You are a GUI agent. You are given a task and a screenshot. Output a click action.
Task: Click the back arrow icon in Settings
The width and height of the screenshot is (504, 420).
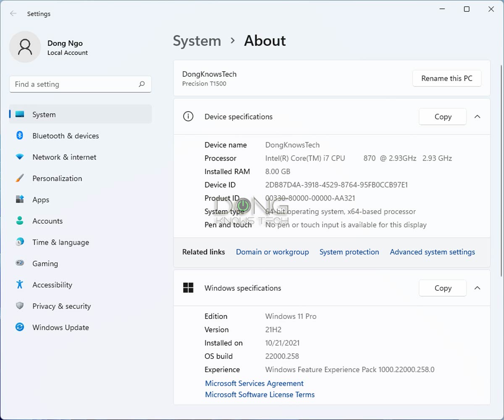pyautogui.click(x=13, y=13)
